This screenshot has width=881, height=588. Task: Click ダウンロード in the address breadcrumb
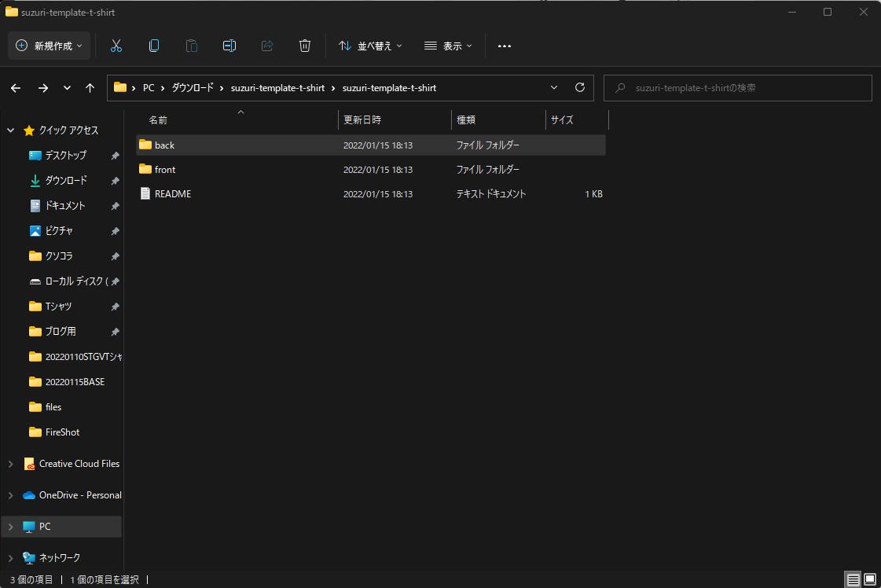(193, 88)
